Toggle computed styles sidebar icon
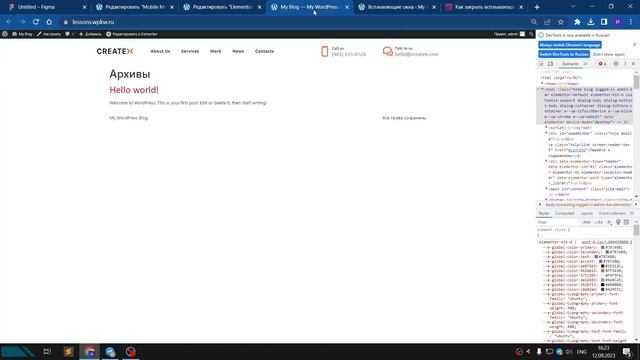Screen dimensions: 640x360 (627, 222)
